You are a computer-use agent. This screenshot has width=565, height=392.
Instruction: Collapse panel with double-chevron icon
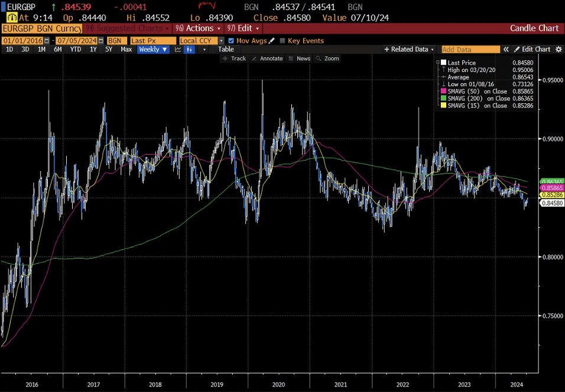[x=506, y=50]
